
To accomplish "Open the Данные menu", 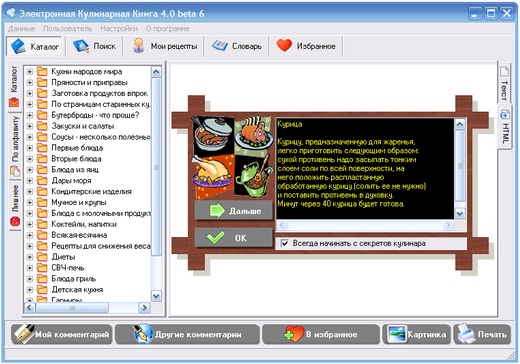I will click(x=22, y=29).
